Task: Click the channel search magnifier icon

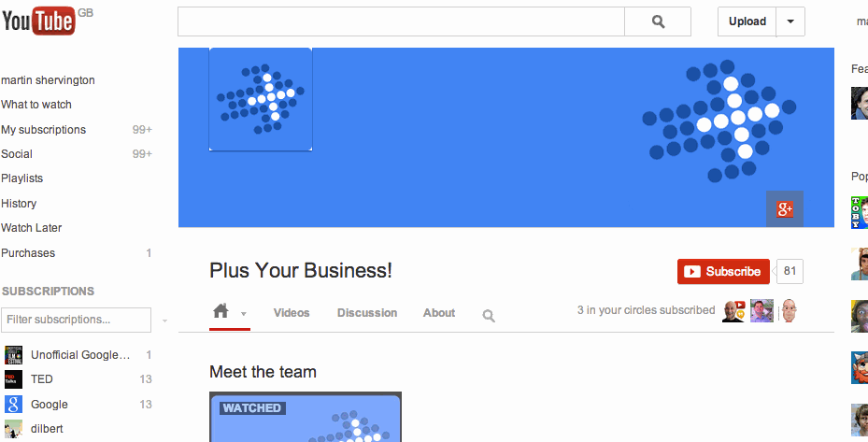Action: [x=489, y=316]
